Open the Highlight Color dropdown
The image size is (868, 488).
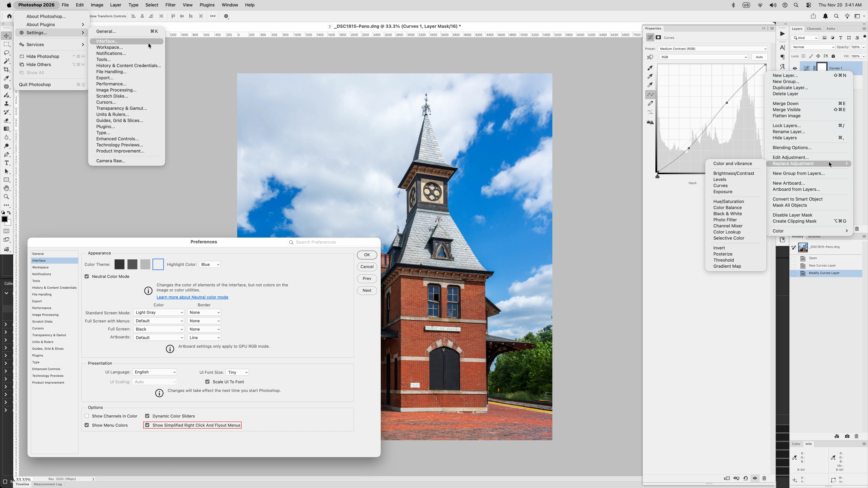pyautogui.click(x=210, y=264)
